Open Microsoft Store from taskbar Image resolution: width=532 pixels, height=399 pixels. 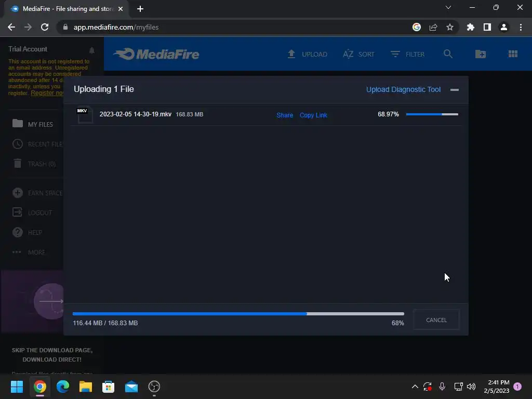pyautogui.click(x=108, y=387)
